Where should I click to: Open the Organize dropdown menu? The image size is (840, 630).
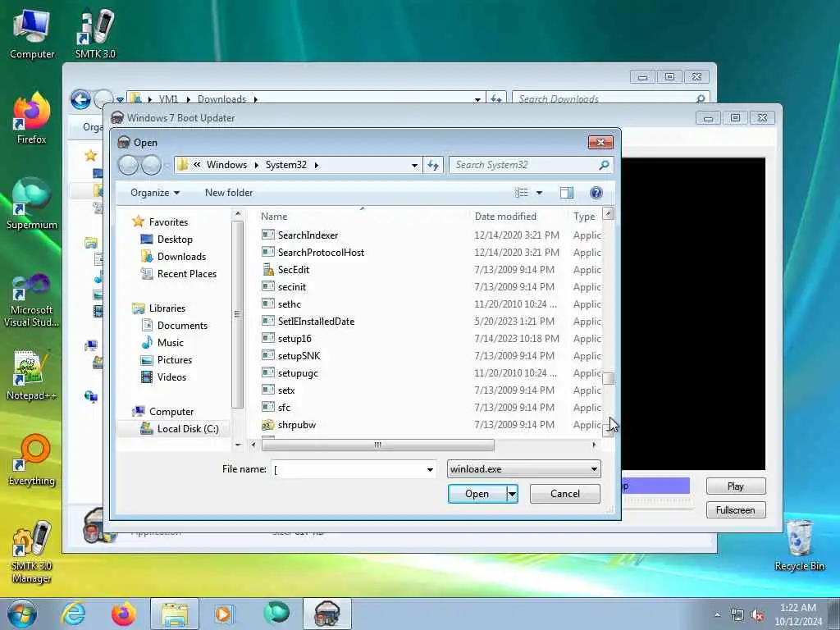[x=155, y=193]
